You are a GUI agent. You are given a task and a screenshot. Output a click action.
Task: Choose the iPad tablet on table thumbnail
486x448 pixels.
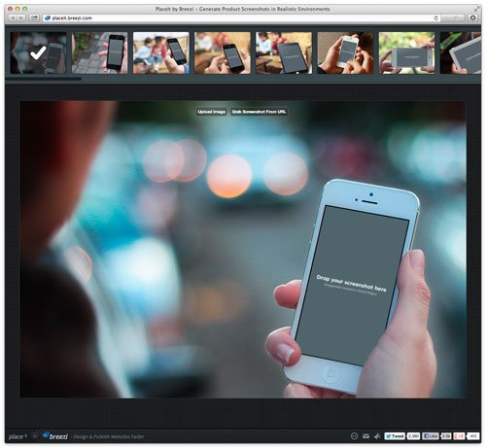284,52
